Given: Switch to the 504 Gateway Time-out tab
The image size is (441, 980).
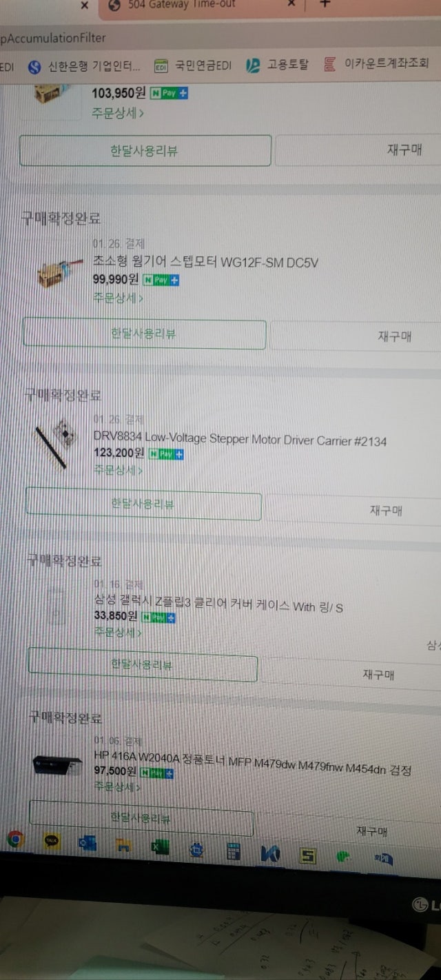Looking at the screenshot, I should (x=181, y=4).
